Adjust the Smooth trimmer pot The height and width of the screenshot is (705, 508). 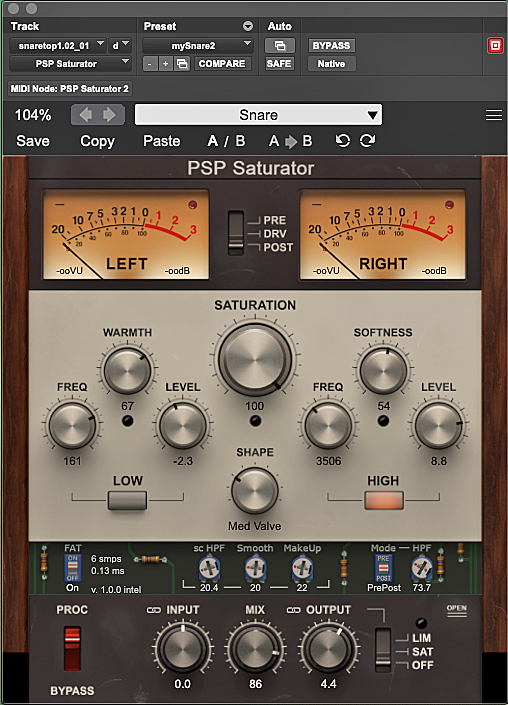pyautogui.click(x=255, y=569)
